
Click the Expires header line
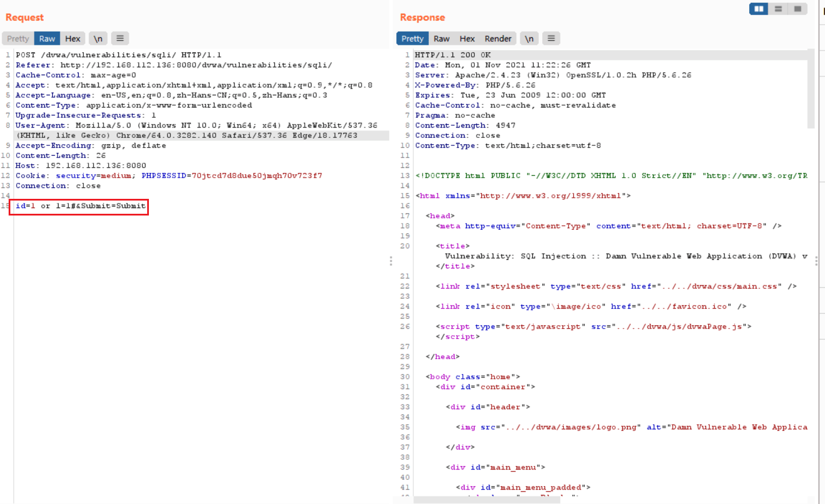(511, 95)
